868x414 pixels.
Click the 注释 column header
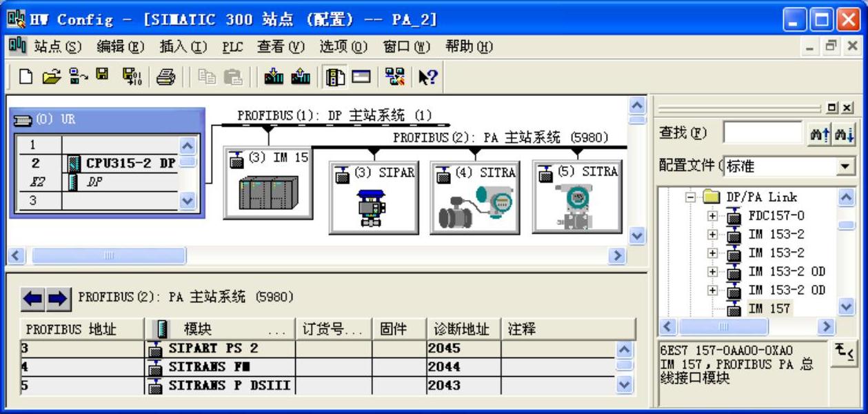(x=569, y=329)
